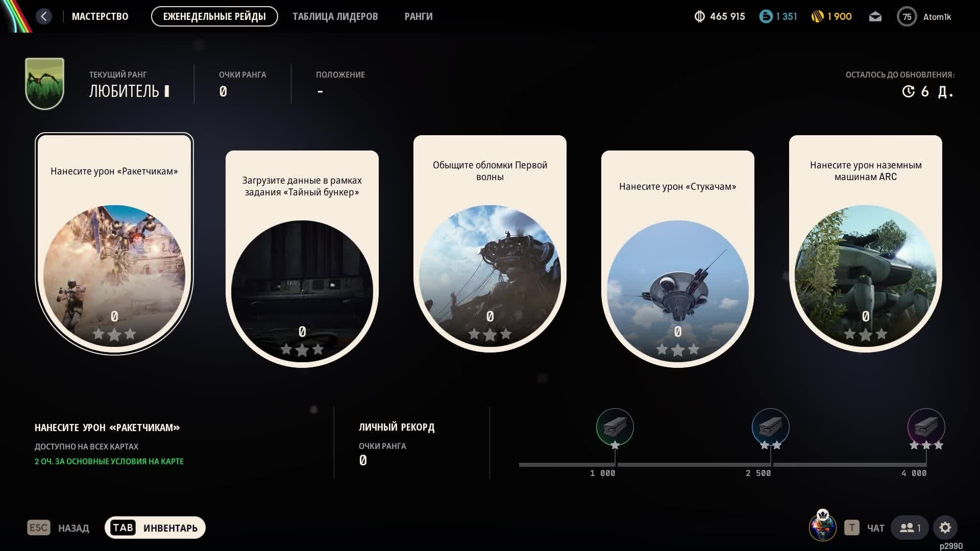
Task: Click the ESC Назад button
Action: [58, 528]
